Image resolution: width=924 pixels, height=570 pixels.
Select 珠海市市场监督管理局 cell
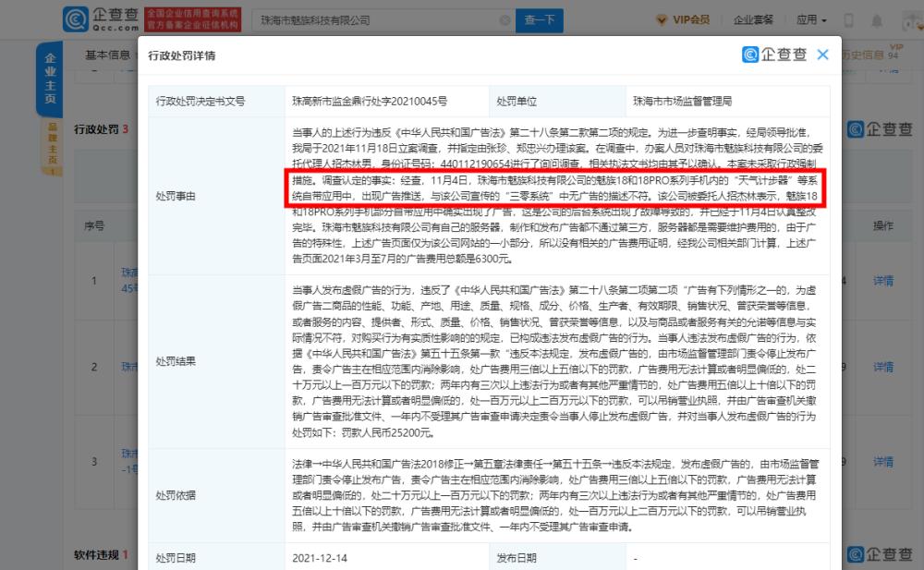(683, 102)
